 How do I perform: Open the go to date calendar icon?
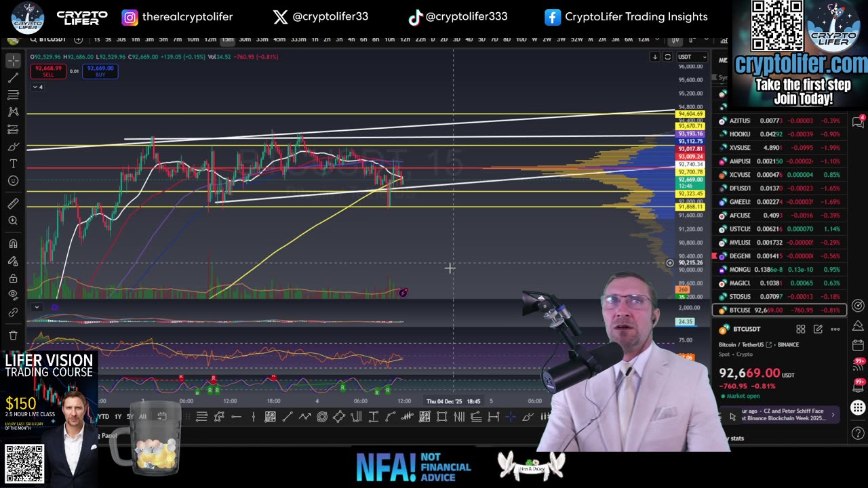click(x=162, y=416)
